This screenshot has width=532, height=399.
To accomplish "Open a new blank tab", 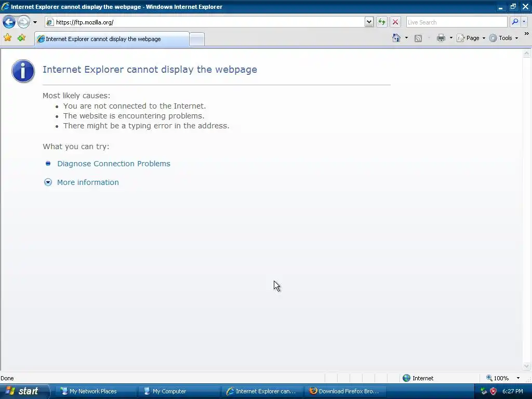I will pyautogui.click(x=197, y=39).
